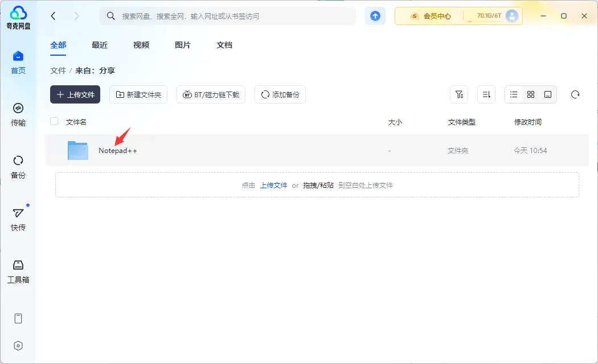Toggle the select-all checkbox beside 文件名
Screen dimensions: 598x364
pos(54,122)
